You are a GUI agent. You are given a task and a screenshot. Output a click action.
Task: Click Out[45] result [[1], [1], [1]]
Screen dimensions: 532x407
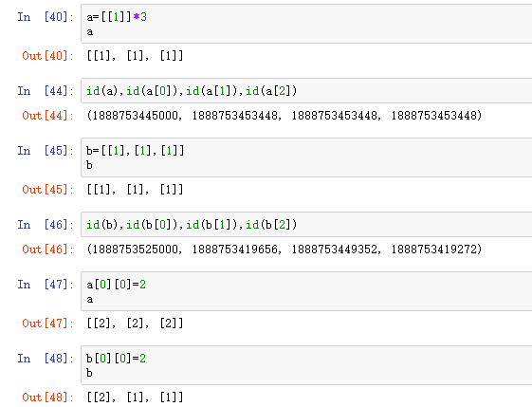point(135,189)
